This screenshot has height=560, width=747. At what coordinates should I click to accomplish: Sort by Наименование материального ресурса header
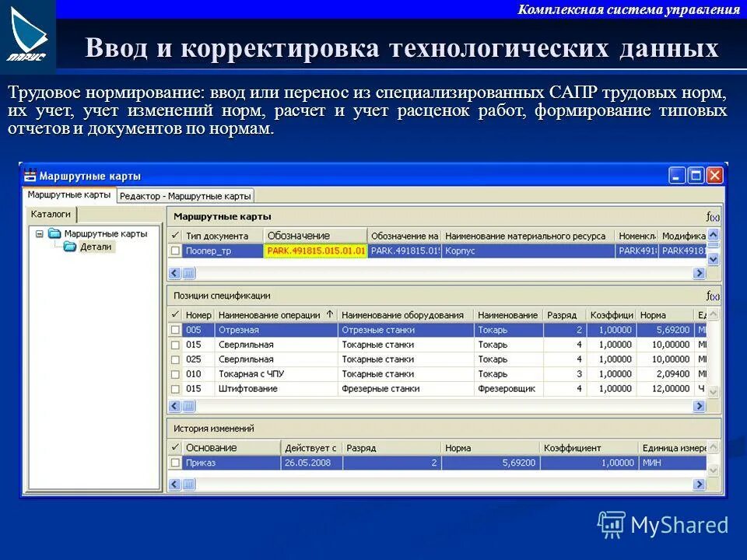528,236
